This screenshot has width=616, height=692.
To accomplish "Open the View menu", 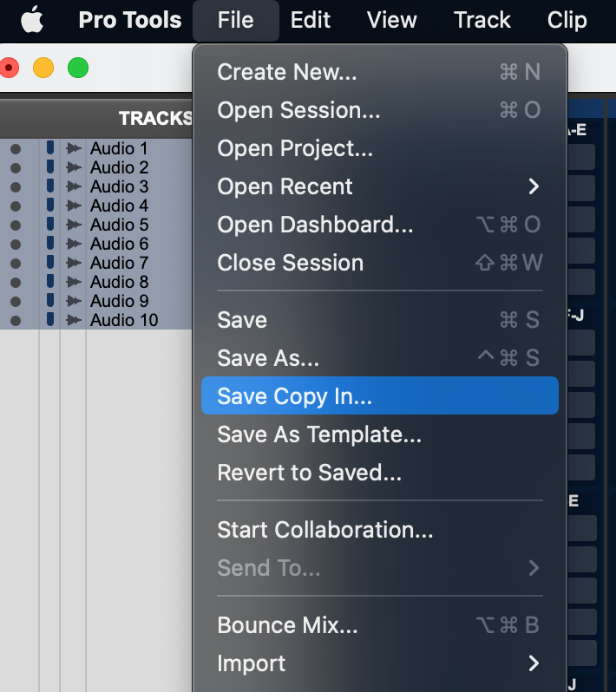I will (x=391, y=20).
